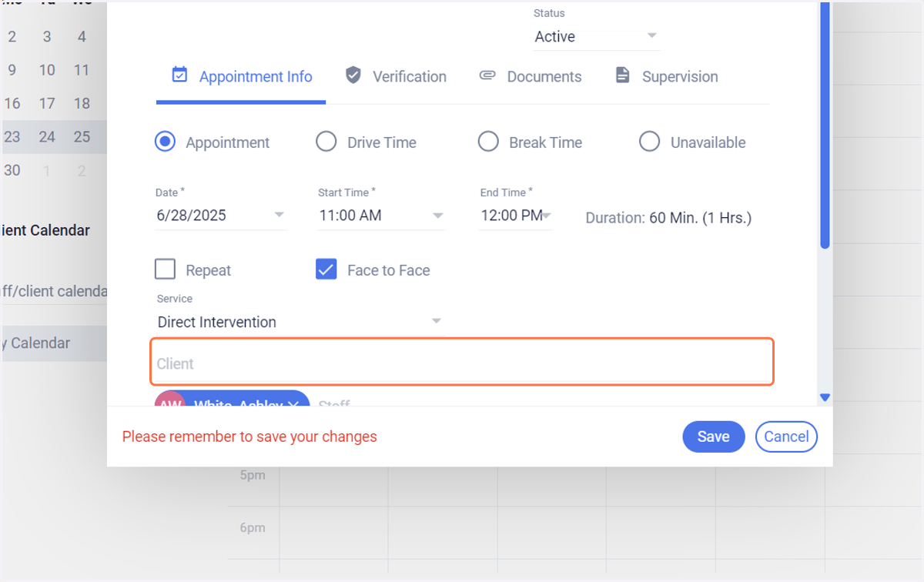Image resolution: width=924 pixels, height=582 pixels.
Task: Click the document icon next to Supervision
Action: tap(621, 75)
